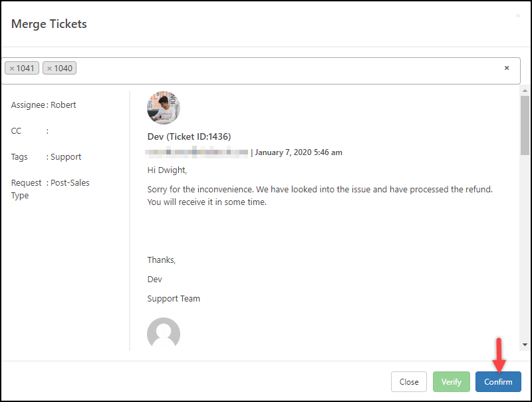This screenshot has height=402, width=532.
Task: Click the vertical scrollbar thumb
Action: pos(525,125)
